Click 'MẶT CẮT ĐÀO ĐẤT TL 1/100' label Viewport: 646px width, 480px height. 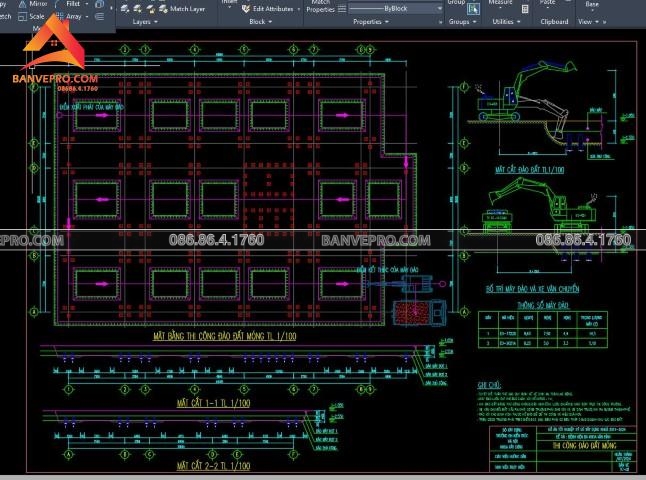point(529,169)
